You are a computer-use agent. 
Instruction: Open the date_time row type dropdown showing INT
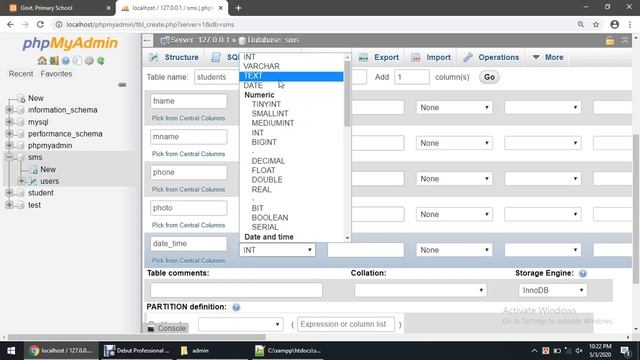click(278, 250)
